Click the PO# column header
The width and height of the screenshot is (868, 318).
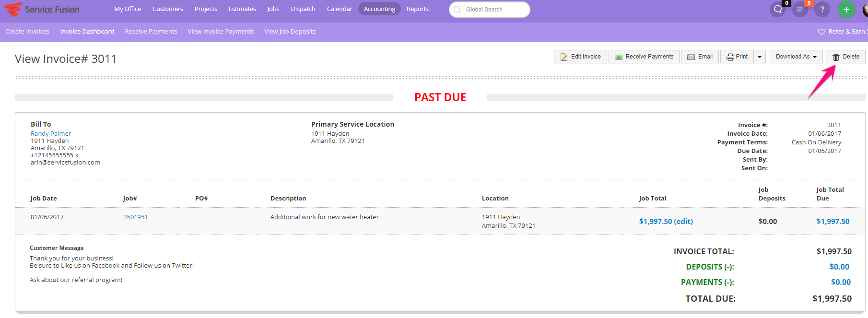click(x=201, y=198)
